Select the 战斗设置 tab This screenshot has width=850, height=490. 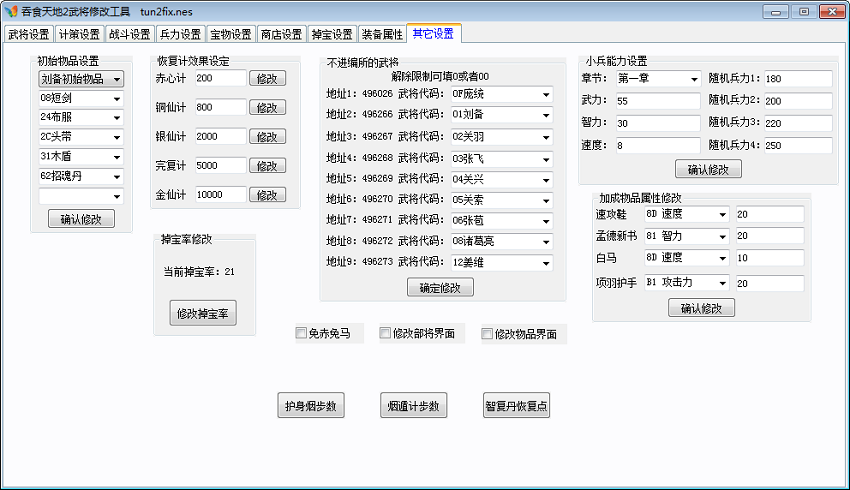pyautogui.click(x=130, y=34)
